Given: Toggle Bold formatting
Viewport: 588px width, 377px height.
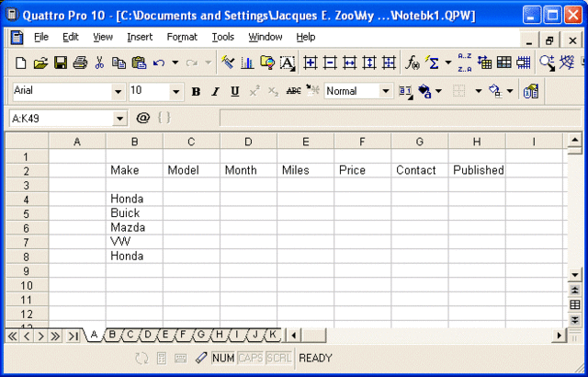Looking at the screenshot, I should pos(196,92).
